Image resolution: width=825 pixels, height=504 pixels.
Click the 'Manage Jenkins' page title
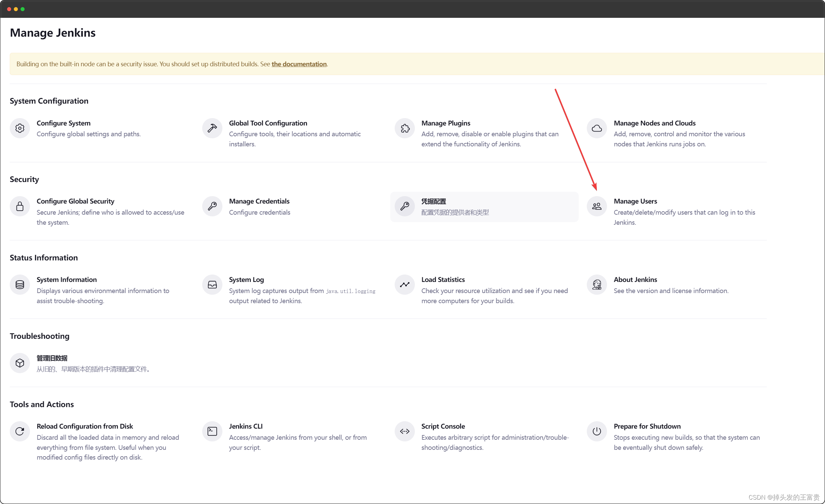(x=53, y=33)
